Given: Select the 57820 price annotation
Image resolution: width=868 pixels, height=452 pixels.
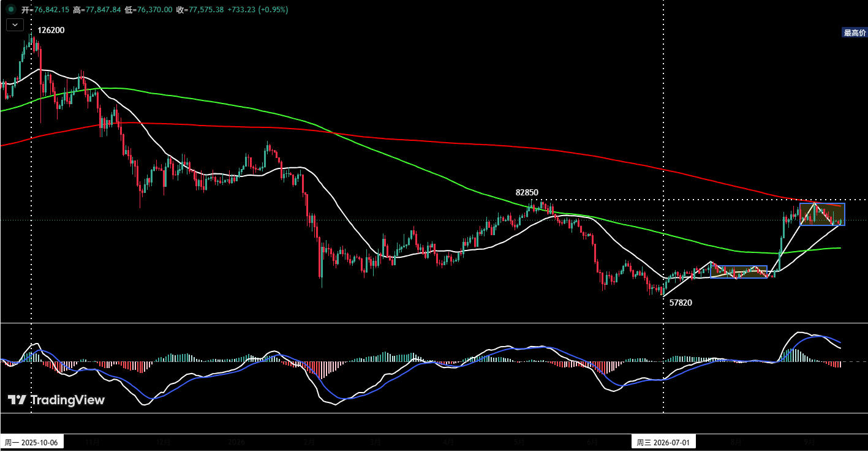Looking at the screenshot, I should [x=681, y=303].
